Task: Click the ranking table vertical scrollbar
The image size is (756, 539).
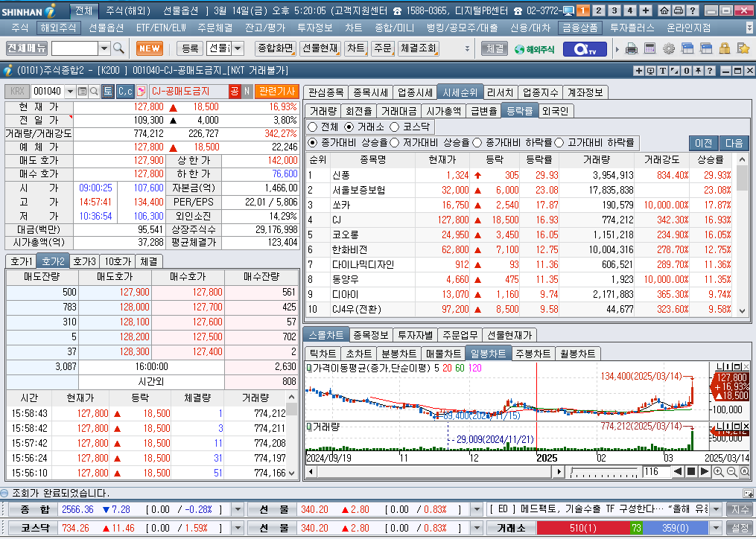Action: tap(742, 235)
